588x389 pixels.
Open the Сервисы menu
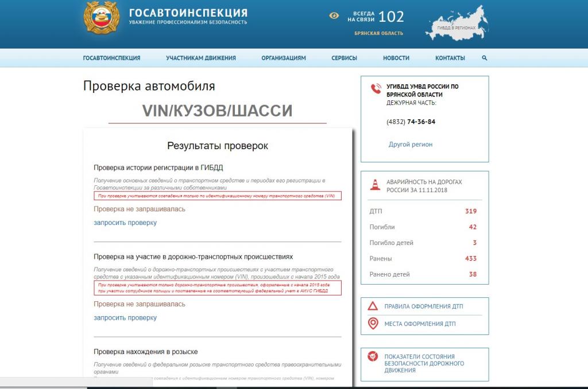tap(345, 58)
